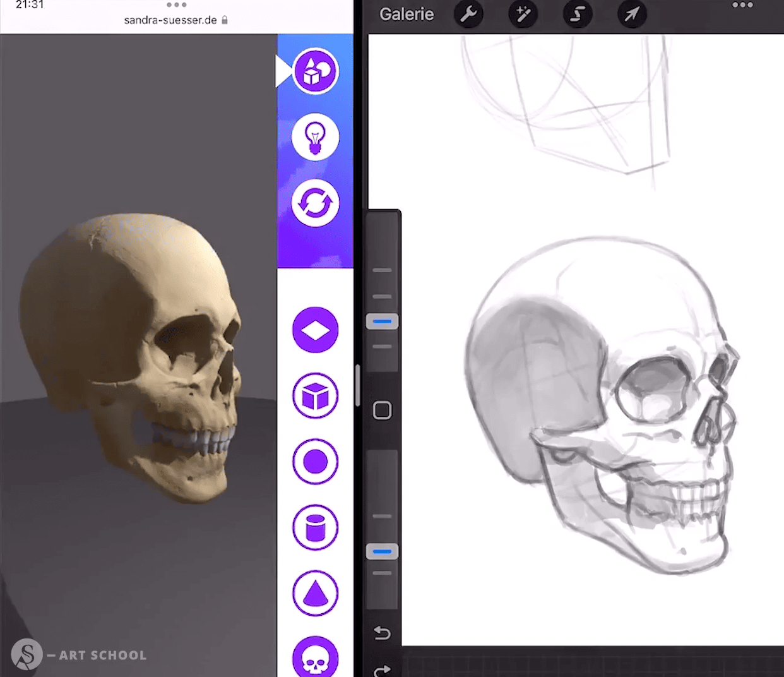This screenshot has height=677, width=784.
Task: Select the cylinder shape
Action: point(316,527)
